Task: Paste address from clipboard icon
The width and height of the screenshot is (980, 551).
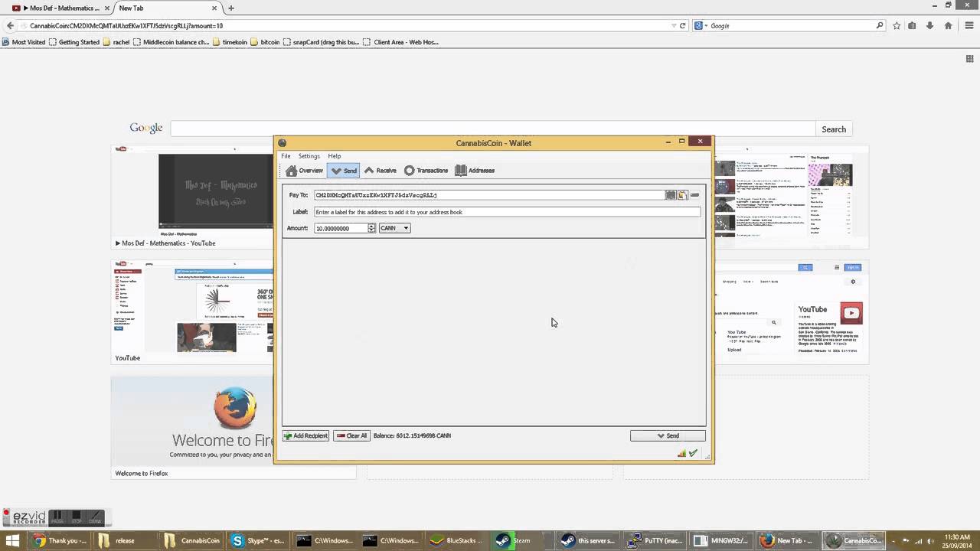Action: pyautogui.click(x=682, y=195)
